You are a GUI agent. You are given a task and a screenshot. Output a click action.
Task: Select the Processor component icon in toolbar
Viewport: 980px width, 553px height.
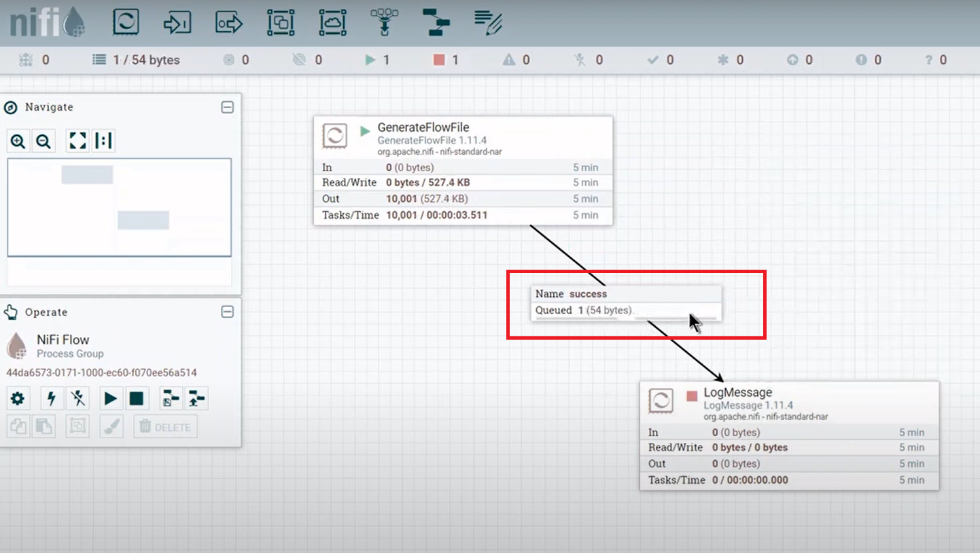click(x=126, y=22)
